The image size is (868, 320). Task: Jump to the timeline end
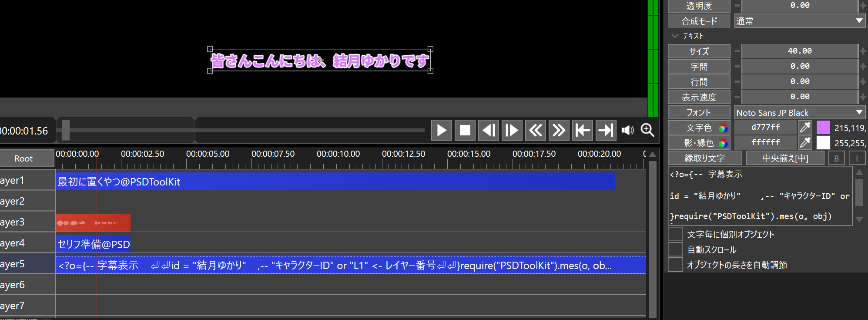(606, 130)
